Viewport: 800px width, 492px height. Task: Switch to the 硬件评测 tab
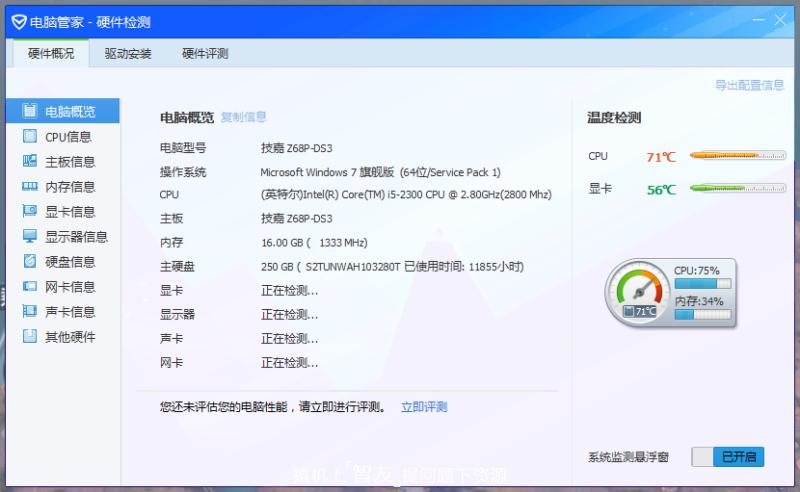(x=205, y=54)
